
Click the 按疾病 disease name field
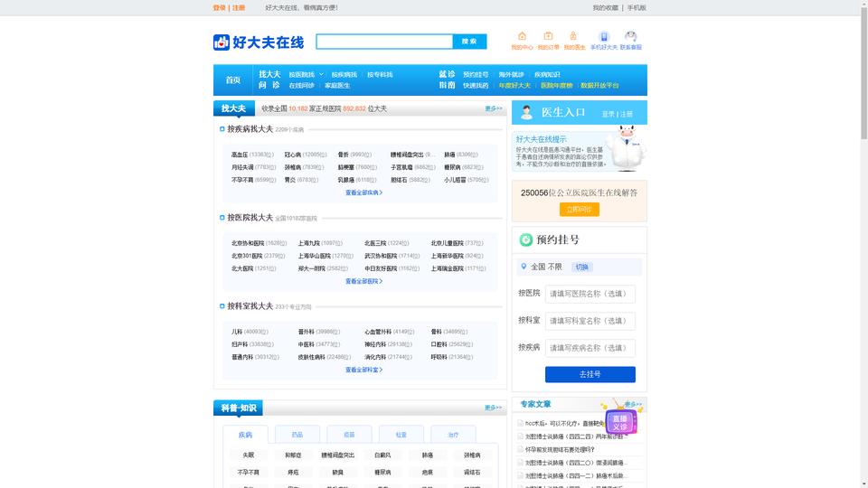(590, 348)
